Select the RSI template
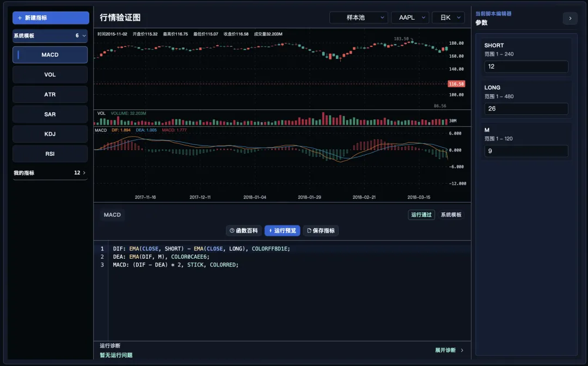The image size is (588, 366). click(50, 154)
